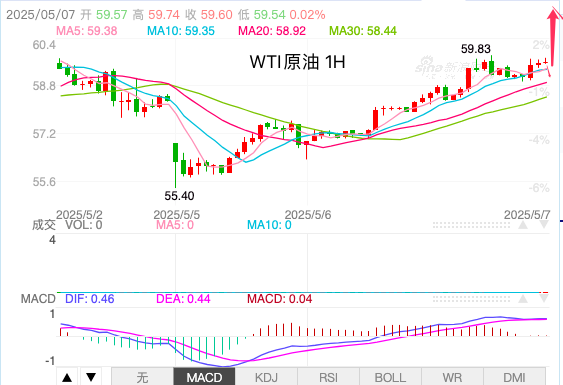Click the dotted drag handle in volume panel
This screenshot has height=385, width=563.
(471, 225)
